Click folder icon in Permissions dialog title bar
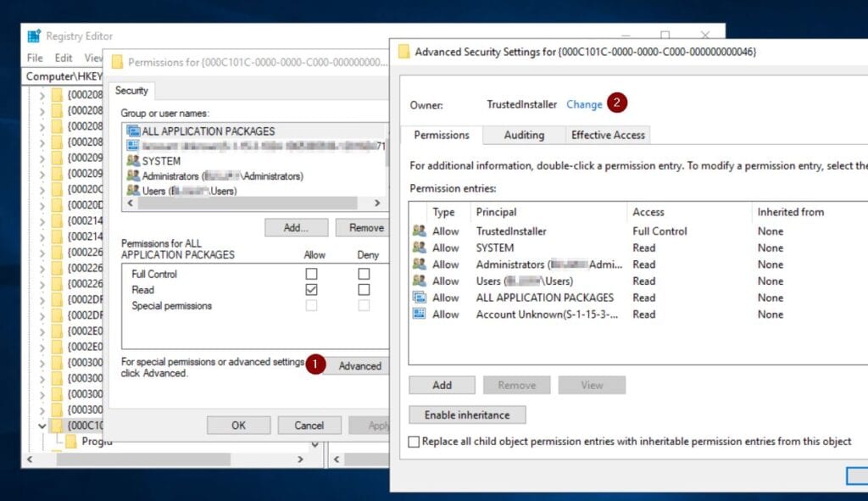868x501 pixels. 117,62
